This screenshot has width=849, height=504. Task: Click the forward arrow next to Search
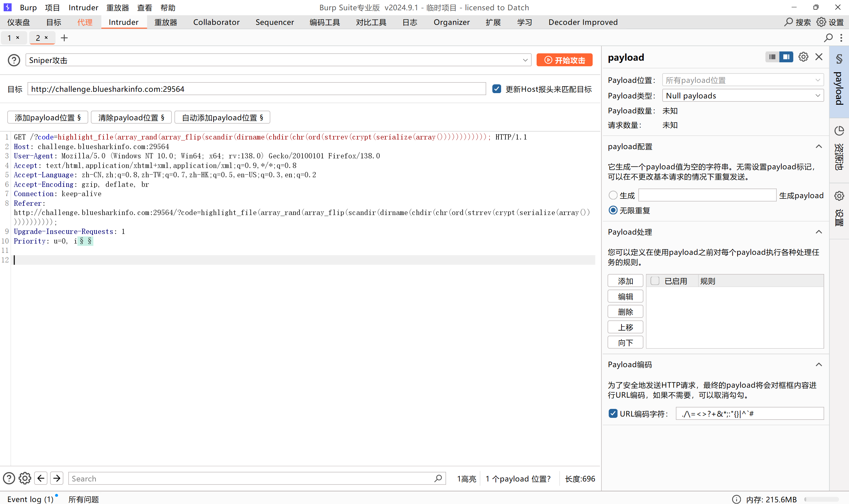coord(57,478)
